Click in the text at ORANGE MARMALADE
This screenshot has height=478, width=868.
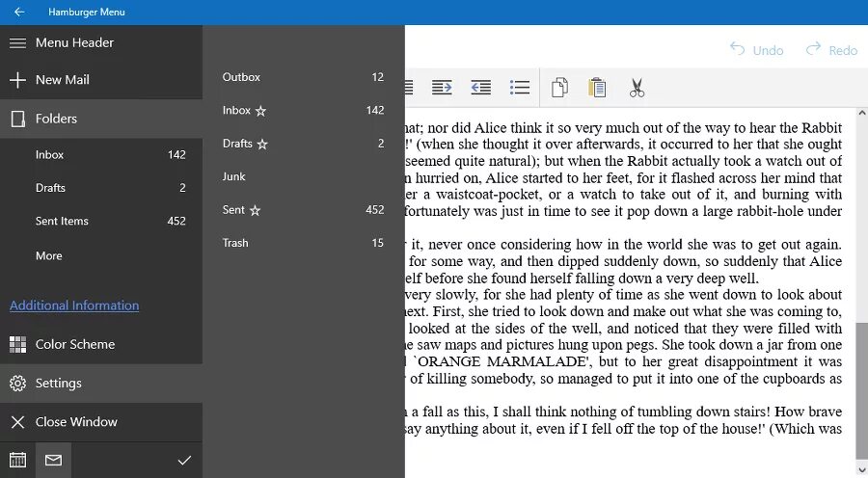point(502,361)
